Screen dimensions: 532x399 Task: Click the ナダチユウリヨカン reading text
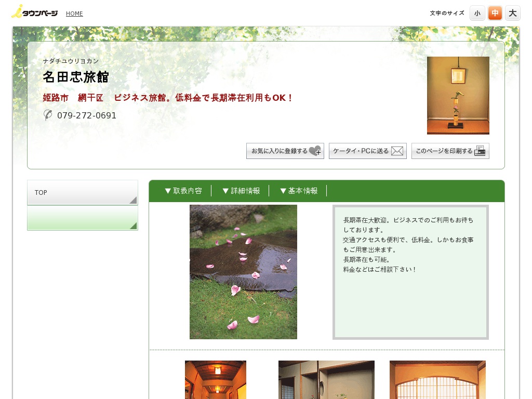tap(71, 61)
